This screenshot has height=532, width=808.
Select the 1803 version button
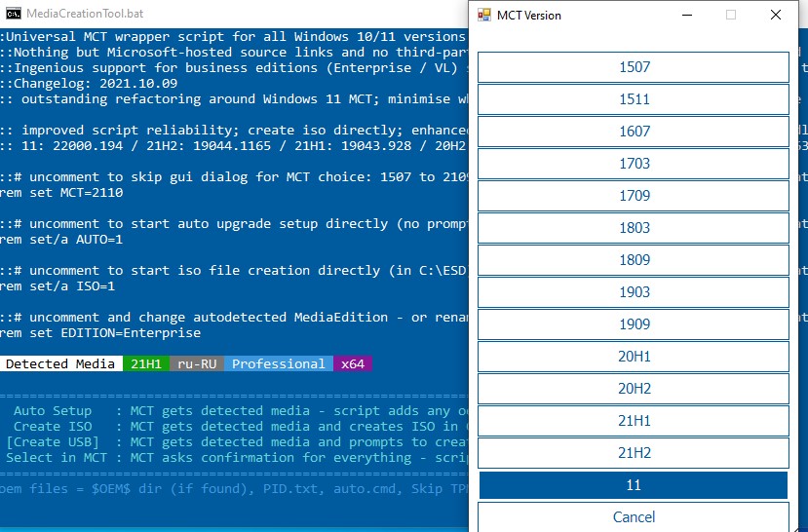(x=634, y=228)
